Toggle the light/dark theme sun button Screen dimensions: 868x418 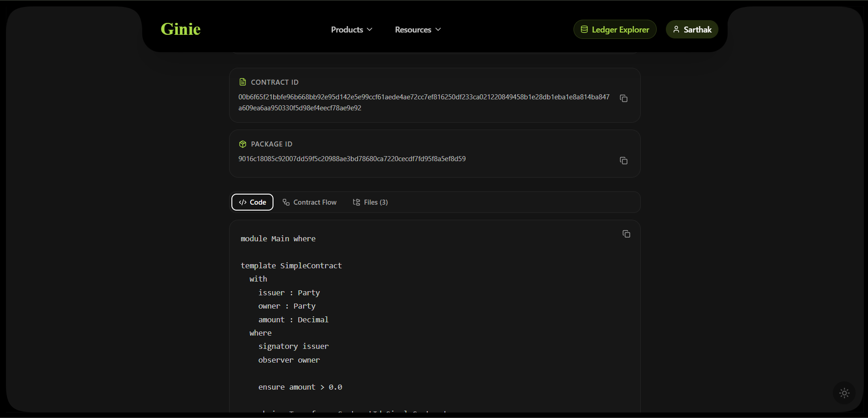(844, 393)
